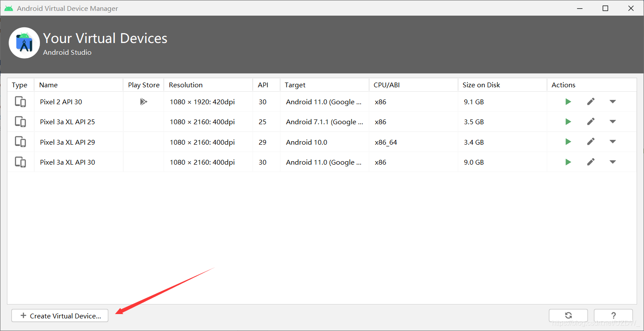Screen dimensions: 644x331
Task: Minimize the AVD Manager window
Action: click(579, 8)
